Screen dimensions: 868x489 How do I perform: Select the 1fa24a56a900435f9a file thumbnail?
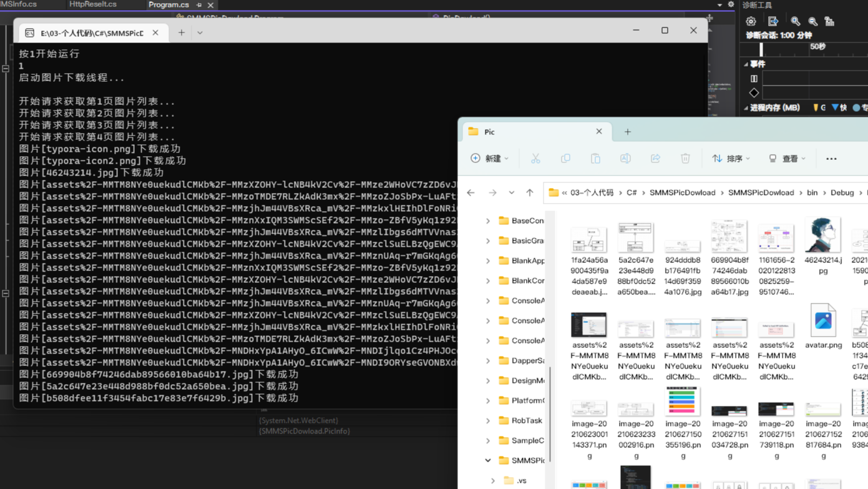tap(589, 240)
